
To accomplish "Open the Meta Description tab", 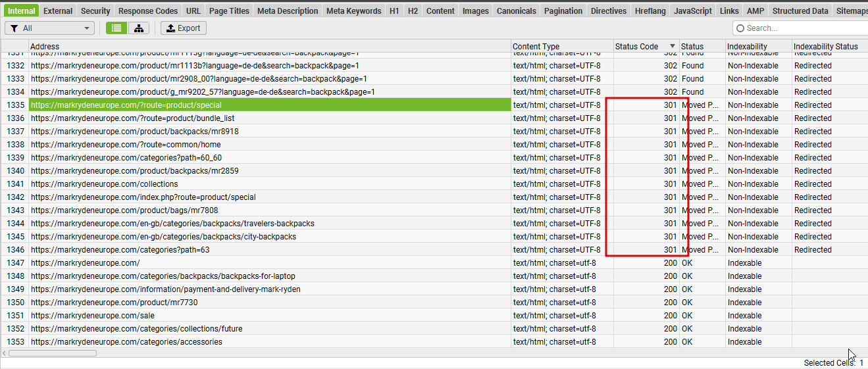I will pos(288,11).
